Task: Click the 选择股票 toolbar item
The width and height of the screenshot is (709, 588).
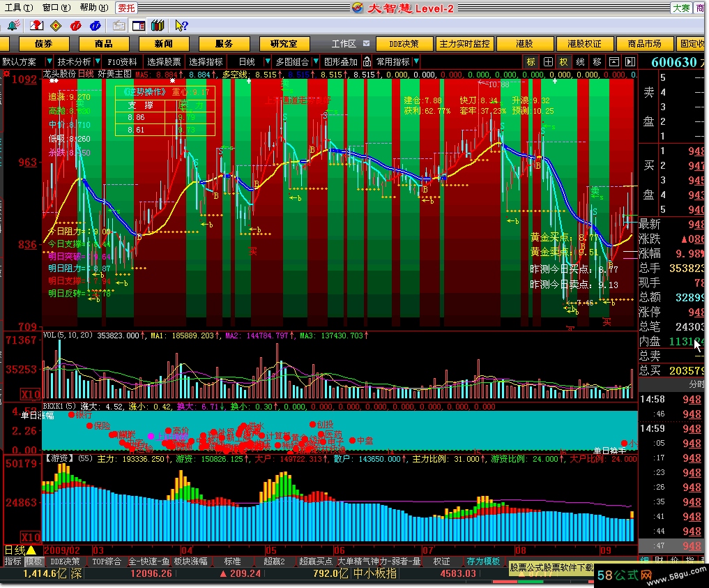Action: point(164,61)
